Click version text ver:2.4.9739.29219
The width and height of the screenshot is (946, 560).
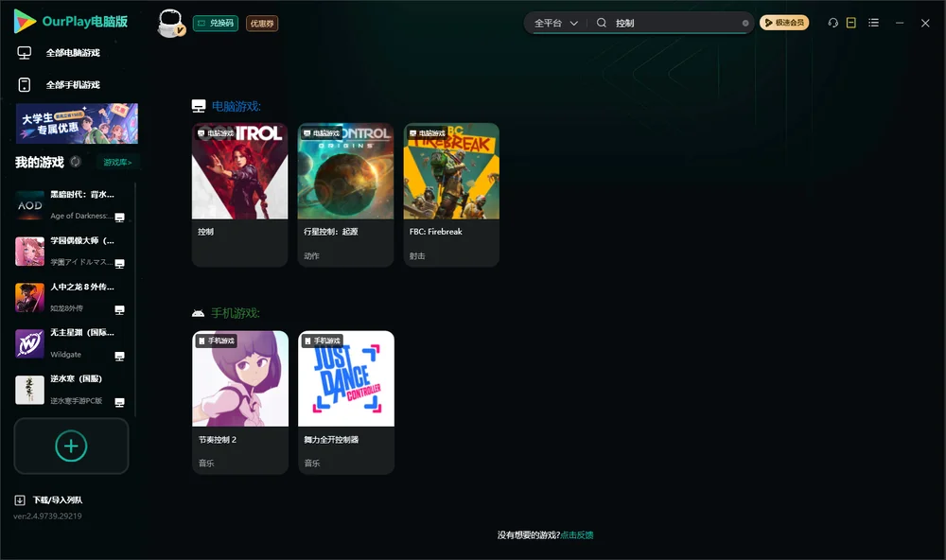click(47, 516)
